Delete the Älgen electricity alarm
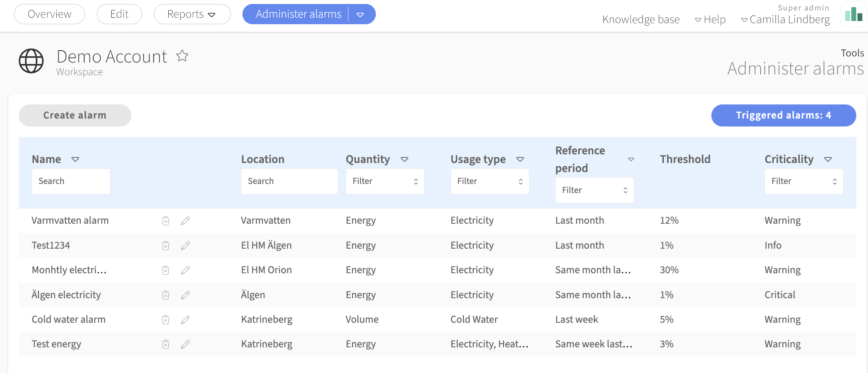This screenshot has width=868, height=373. 166,295
